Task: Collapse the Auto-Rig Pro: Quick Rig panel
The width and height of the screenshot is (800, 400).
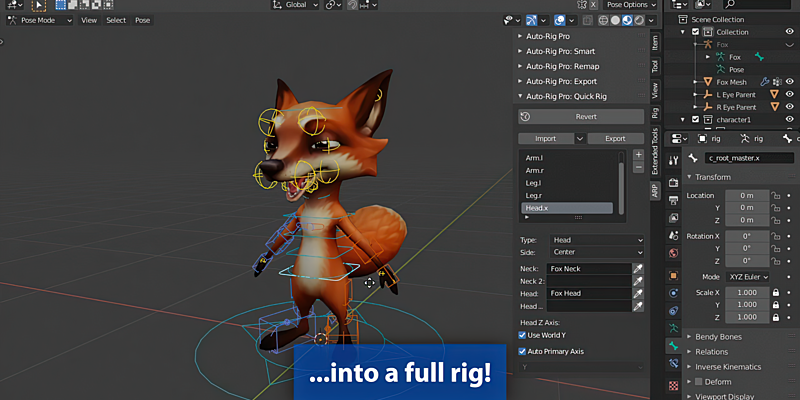Action: point(566,96)
